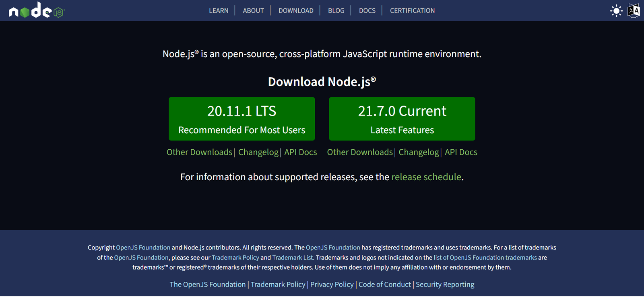
Task: Select the CERTIFICATION nav item
Action: coord(412,10)
